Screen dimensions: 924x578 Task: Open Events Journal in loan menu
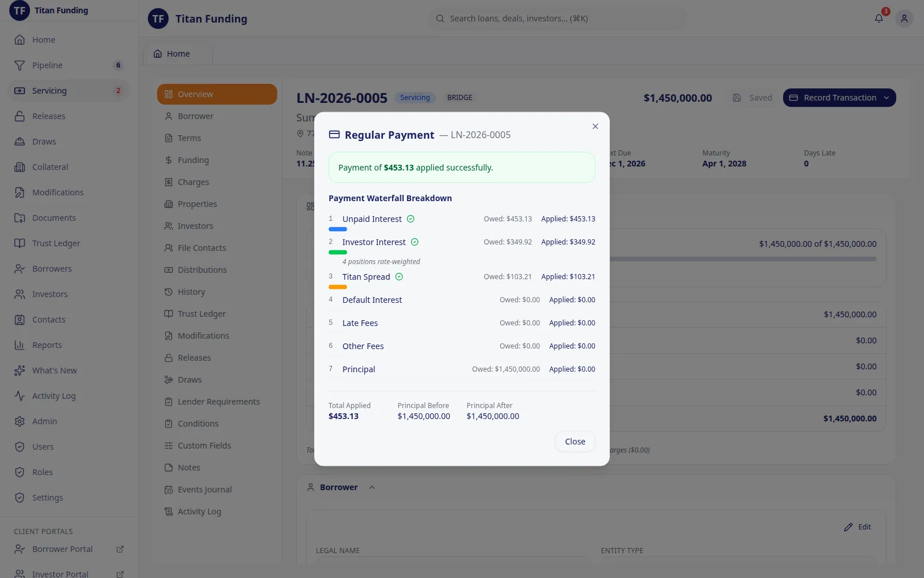217,490
